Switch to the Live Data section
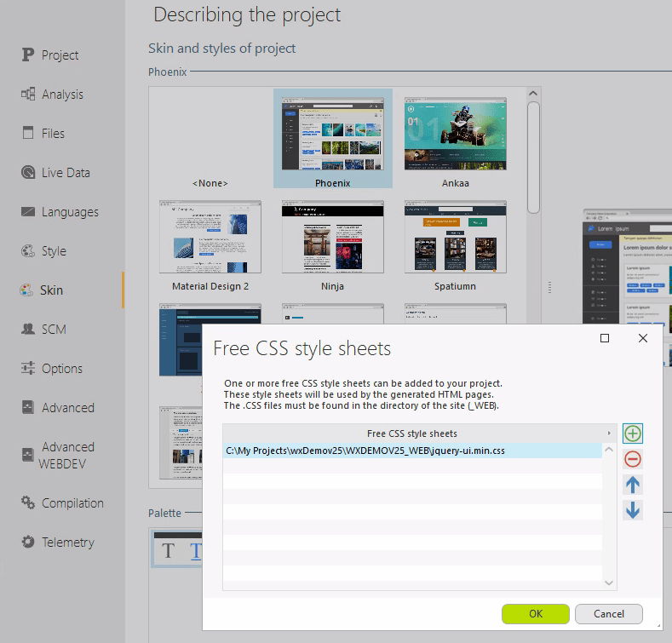672x643 pixels. coord(66,173)
